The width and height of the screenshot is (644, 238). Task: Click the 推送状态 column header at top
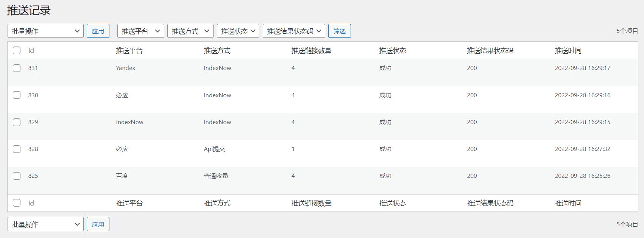click(x=393, y=51)
